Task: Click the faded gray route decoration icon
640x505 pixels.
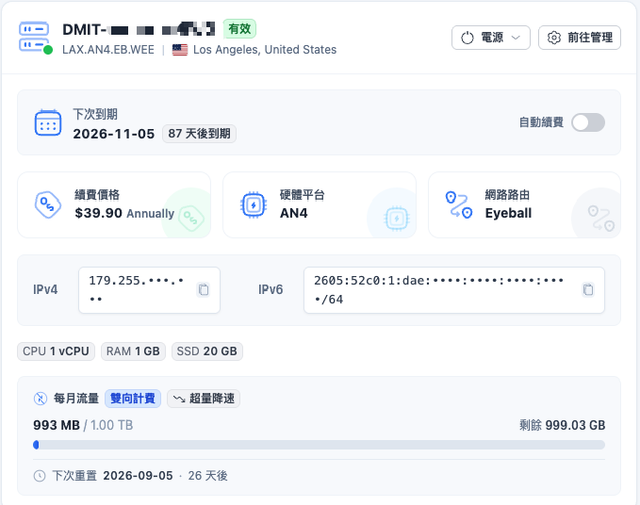Action: pyautogui.click(x=601, y=218)
